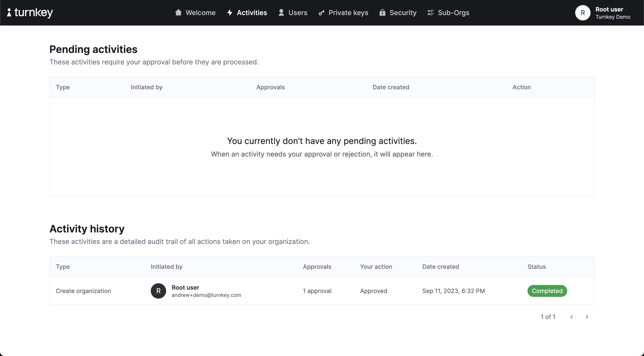Click andrew+demo@turnkey.com email link
644x356 pixels.
click(x=206, y=295)
